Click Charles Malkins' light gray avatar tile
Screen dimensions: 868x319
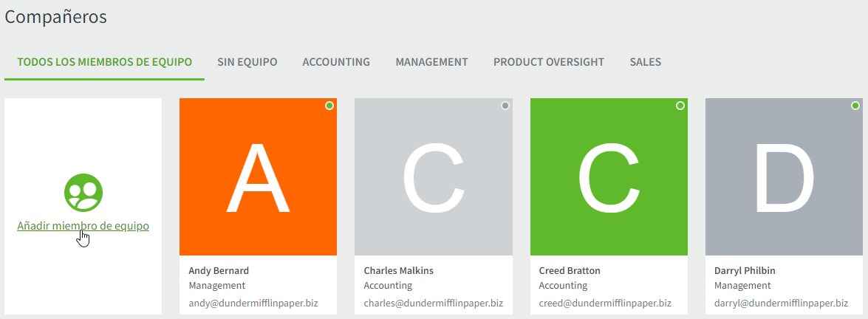pyautogui.click(x=434, y=176)
